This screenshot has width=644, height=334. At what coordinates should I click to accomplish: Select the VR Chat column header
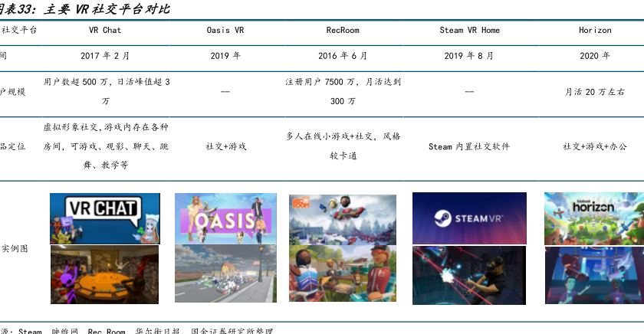point(105,31)
